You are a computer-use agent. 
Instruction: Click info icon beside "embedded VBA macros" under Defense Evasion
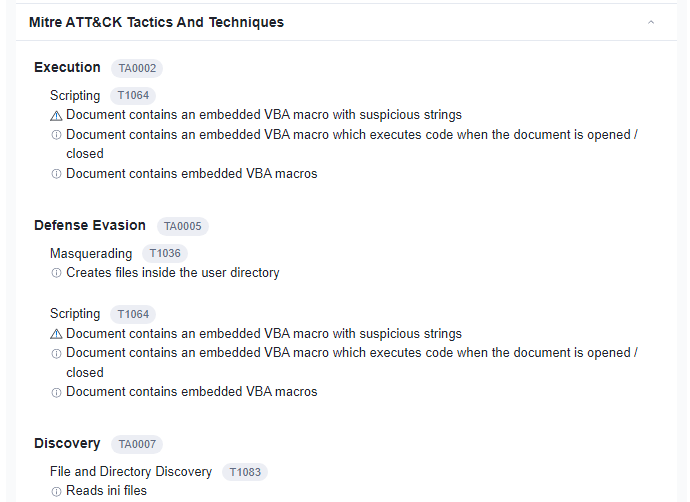pyautogui.click(x=56, y=392)
